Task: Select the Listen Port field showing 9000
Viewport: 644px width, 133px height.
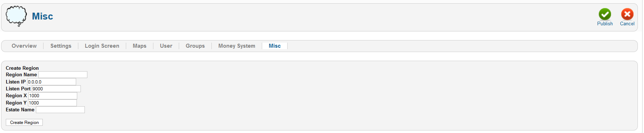Action: point(56,89)
